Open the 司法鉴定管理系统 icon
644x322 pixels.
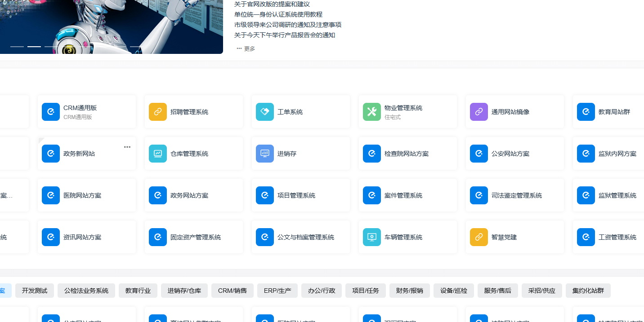point(479,195)
